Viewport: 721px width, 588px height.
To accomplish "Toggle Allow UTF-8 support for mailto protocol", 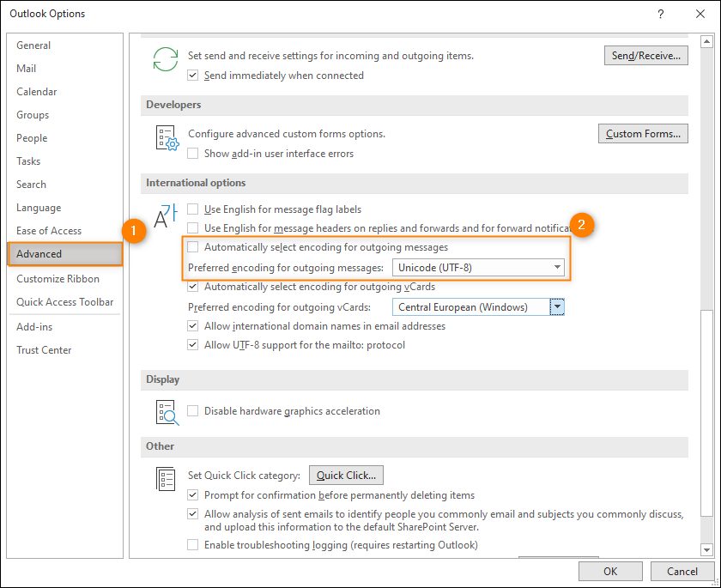I will point(192,345).
